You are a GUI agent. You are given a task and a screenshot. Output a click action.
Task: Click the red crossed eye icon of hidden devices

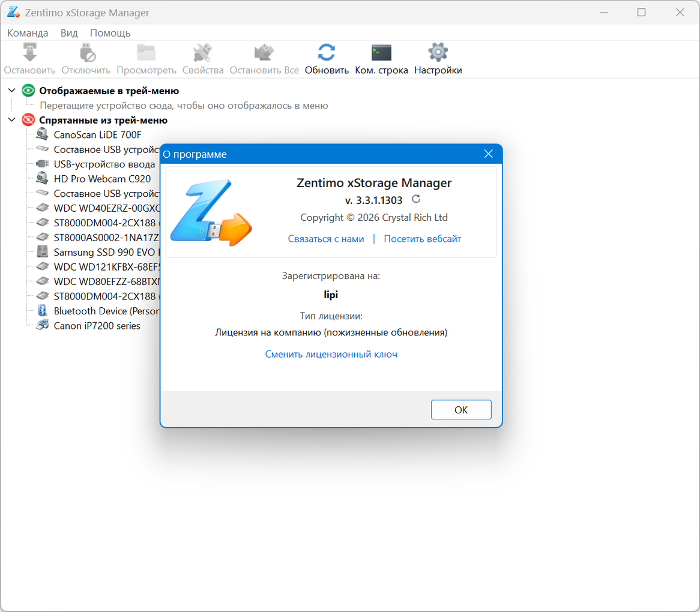[x=28, y=120]
